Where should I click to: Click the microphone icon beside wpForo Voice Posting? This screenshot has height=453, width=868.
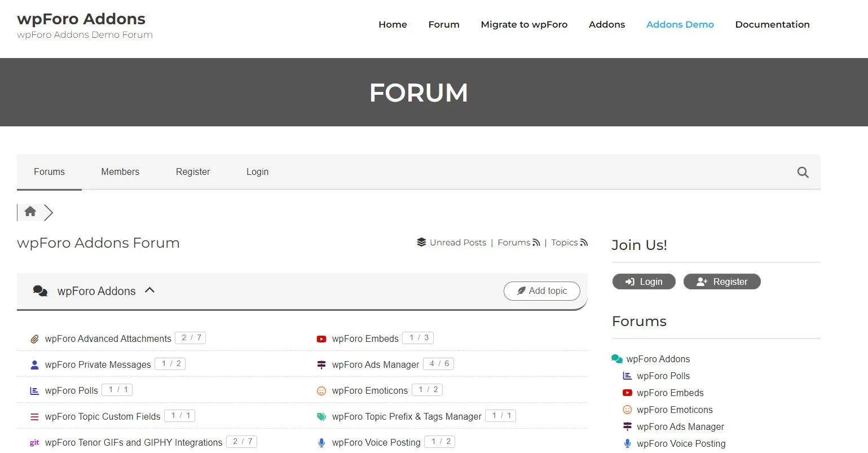321,443
